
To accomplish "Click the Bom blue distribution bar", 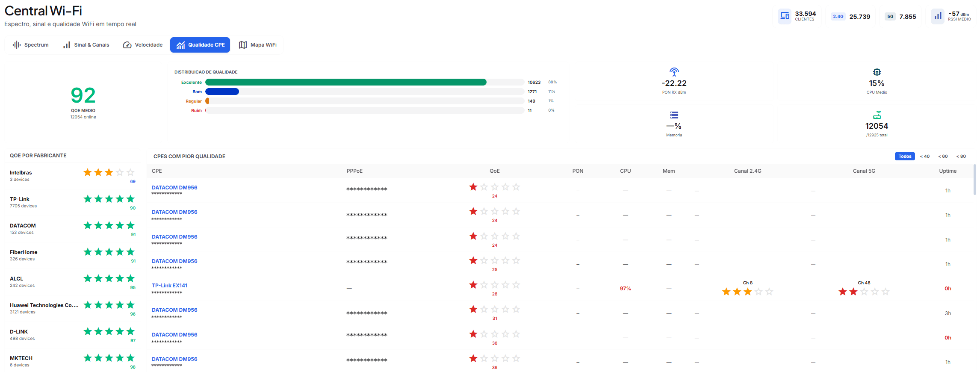I will click(222, 92).
